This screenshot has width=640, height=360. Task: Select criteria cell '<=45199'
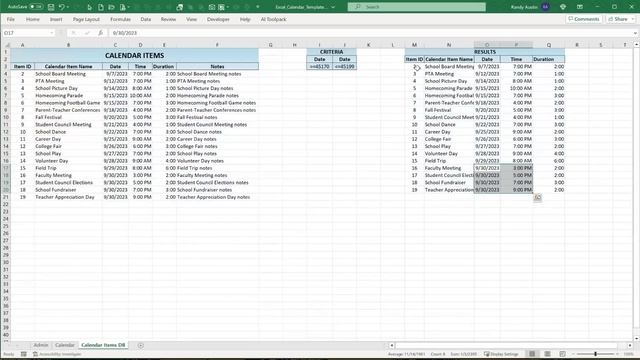344,67
